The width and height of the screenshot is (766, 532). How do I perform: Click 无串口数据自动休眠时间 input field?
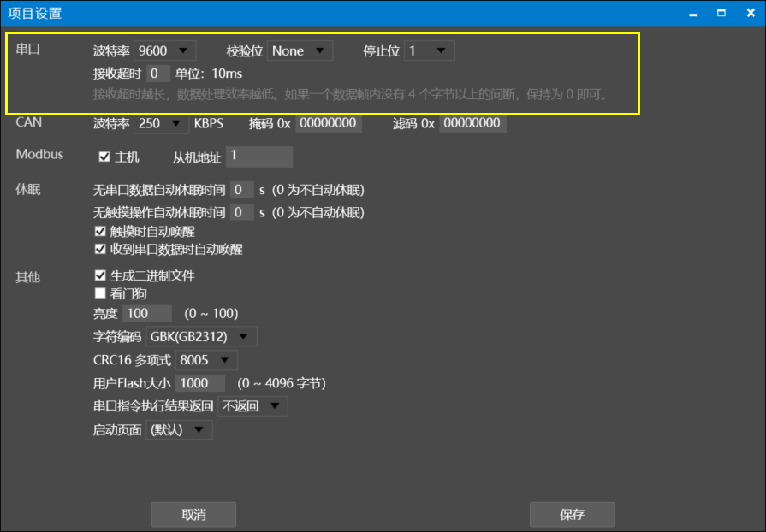point(242,190)
